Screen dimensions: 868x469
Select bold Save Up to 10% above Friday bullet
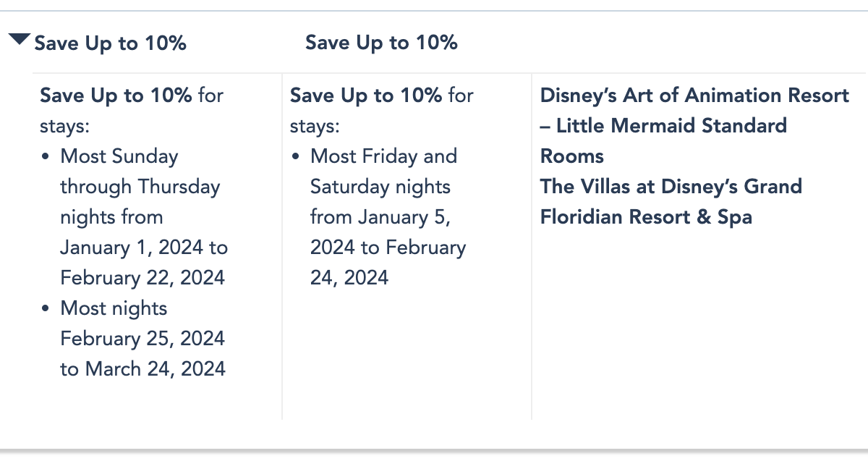(366, 96)
